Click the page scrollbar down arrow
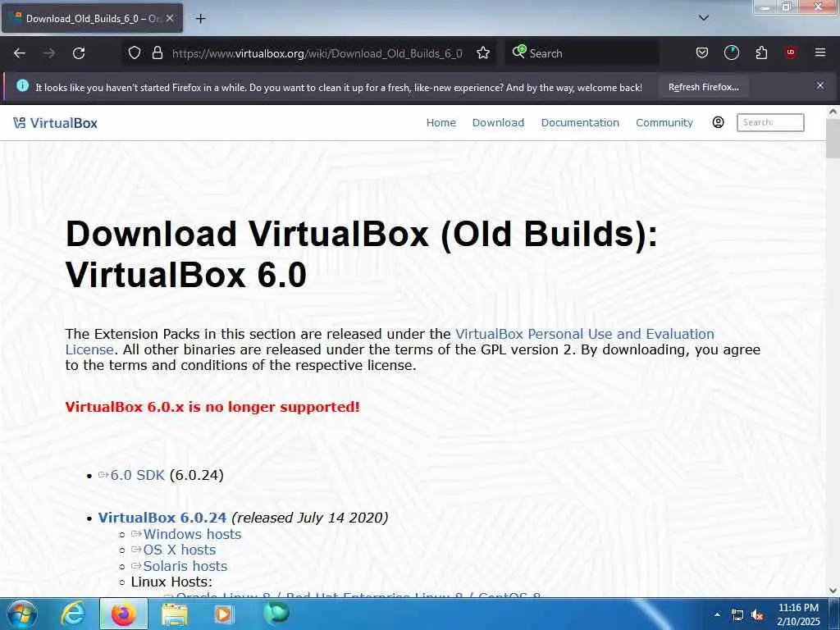Screen dimensions: 840x630 833,591
